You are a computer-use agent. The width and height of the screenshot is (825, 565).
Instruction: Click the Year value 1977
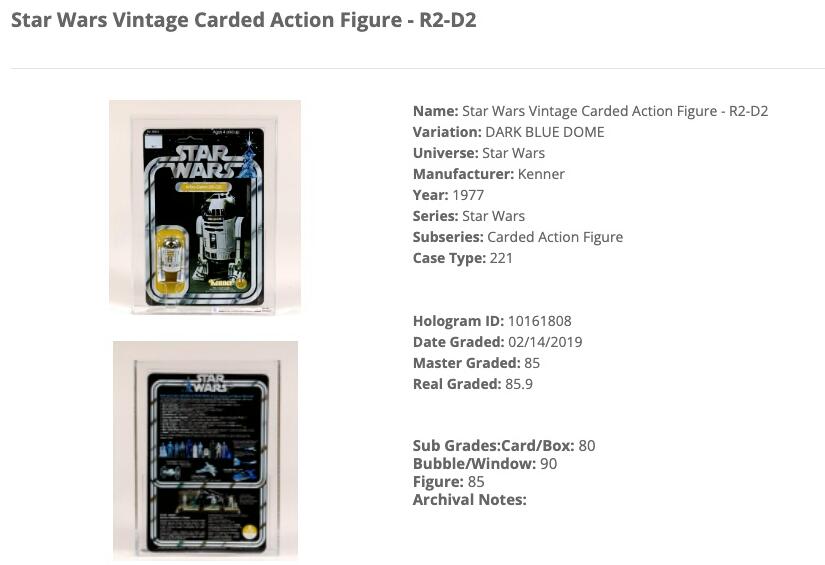[x=468, y=195]
